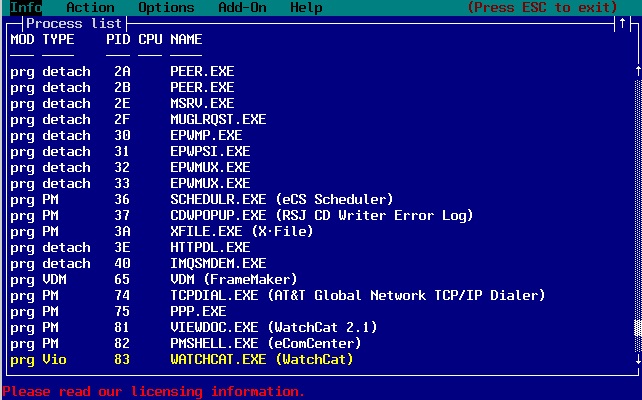Select the EPWPSI.EXE process row
The width and height of the screenshot is (642, 400).
[130, 151]
